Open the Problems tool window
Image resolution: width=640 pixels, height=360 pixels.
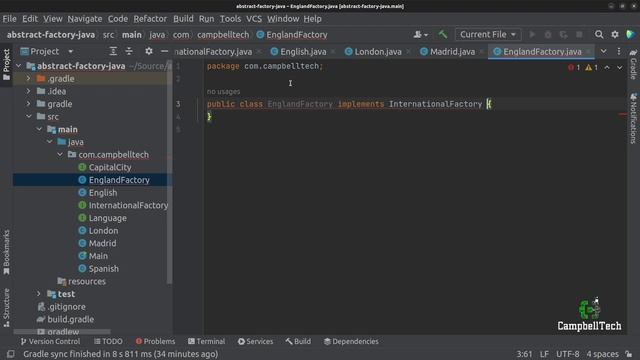[x=155, y=341]
